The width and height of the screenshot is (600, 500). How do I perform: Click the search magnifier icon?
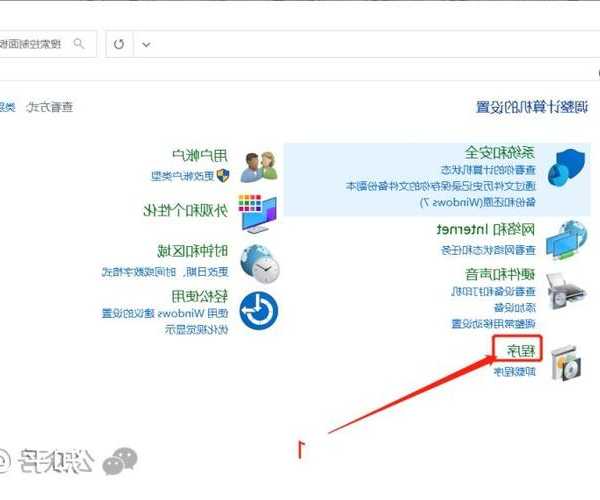(79, 44)
